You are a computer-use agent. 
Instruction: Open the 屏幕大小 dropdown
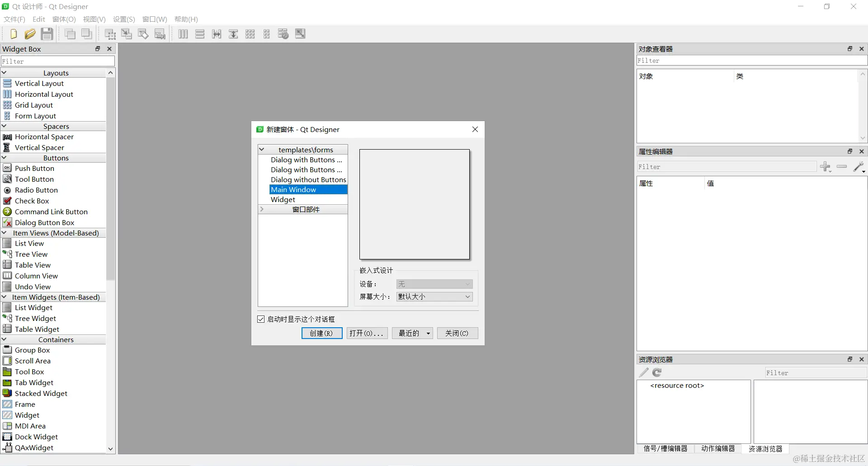(434, 297)
